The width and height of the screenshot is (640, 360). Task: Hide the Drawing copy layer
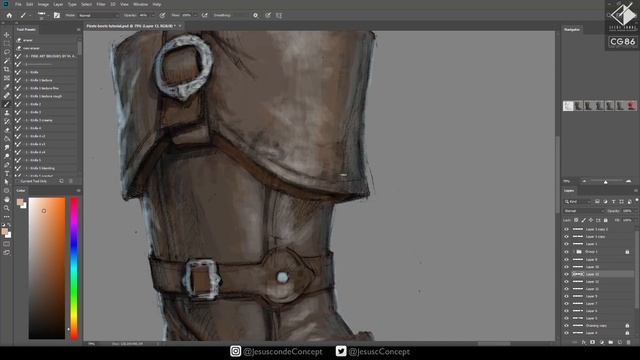tap(567, 326)
